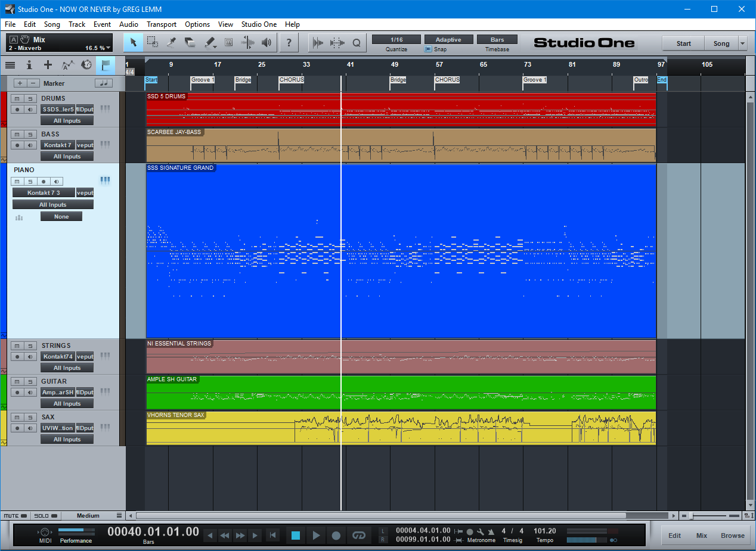Screen dimensions: 756x551
Task: Open PIANO instrument Kontakt 7 3 selector
Action: (44, 193)
